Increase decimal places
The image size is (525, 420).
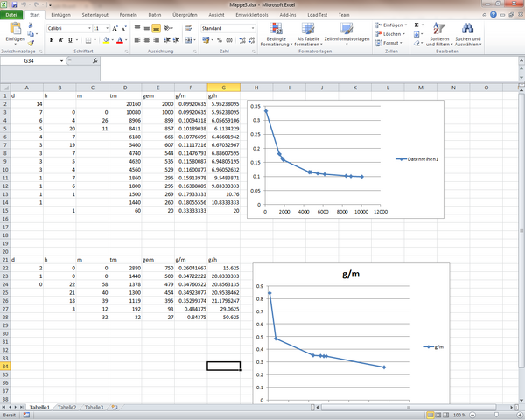click(242, 40)
